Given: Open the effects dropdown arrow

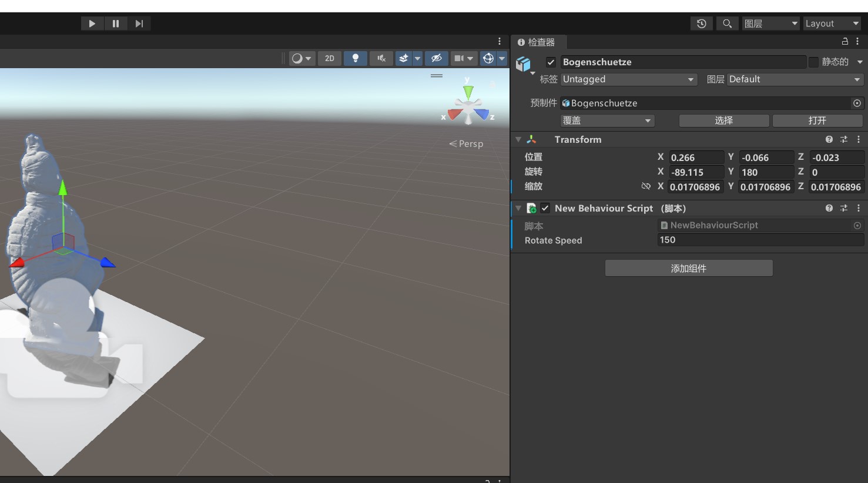Looking at the screenshot, I should tap(417, 58).
